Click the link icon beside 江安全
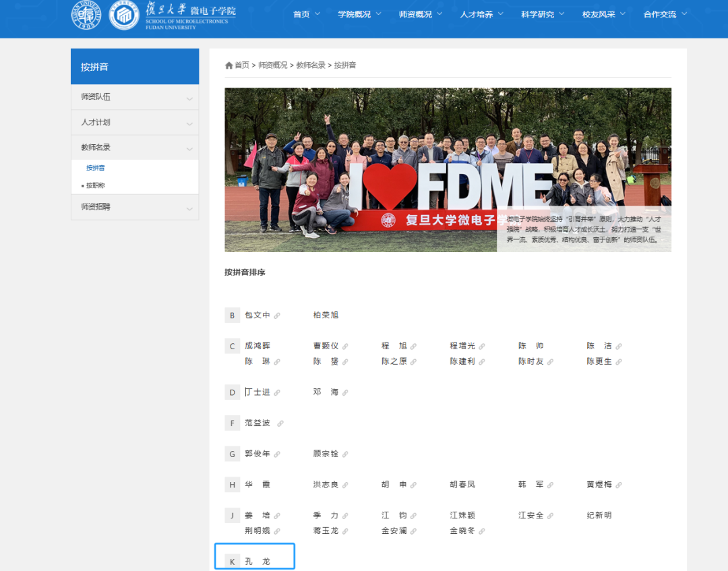Image resolution: width=728 pixels, height=571 pixels. pos(550,516)
